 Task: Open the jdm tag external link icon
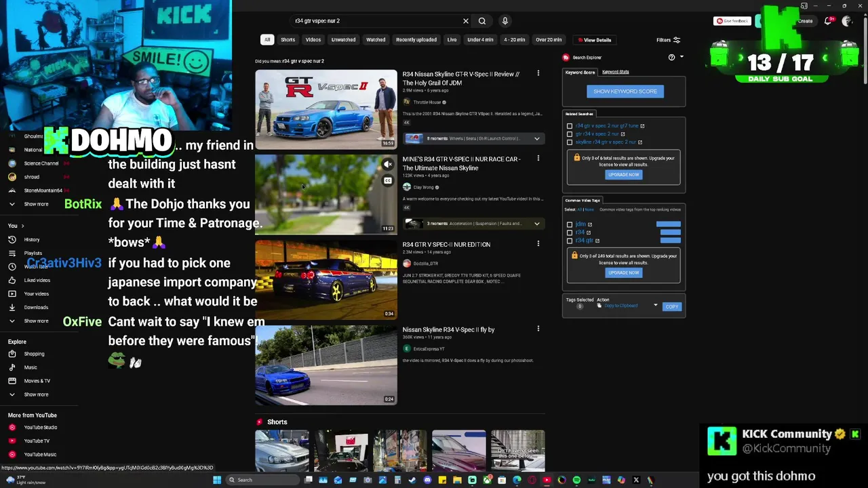[590, 224]
